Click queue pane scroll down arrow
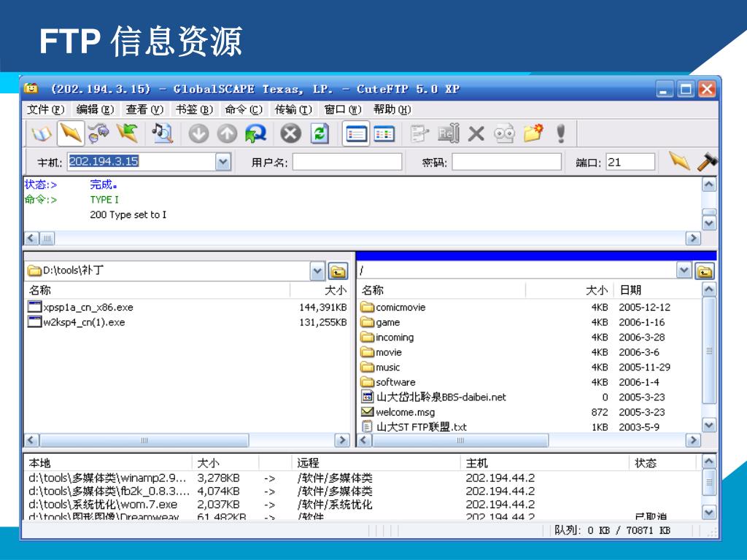 point(709,513)
